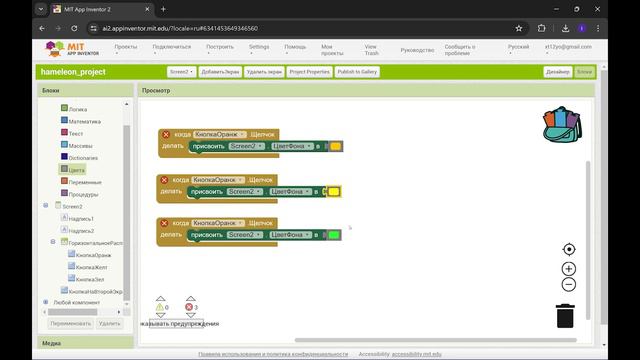Collapse the ГоризонтальноеРасположение tree node
The image size is (640, 360).
point(53,242)
